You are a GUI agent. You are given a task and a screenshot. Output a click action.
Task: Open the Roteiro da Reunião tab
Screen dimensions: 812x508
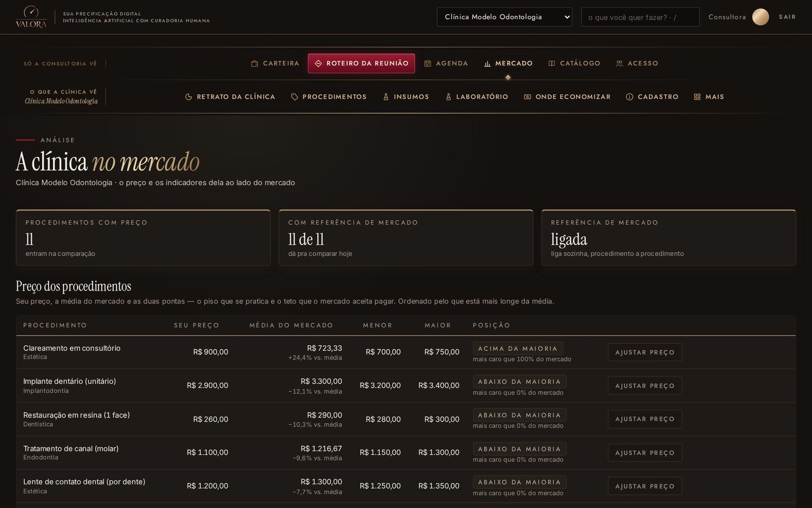pyautogui.click(x=361, y=63)
